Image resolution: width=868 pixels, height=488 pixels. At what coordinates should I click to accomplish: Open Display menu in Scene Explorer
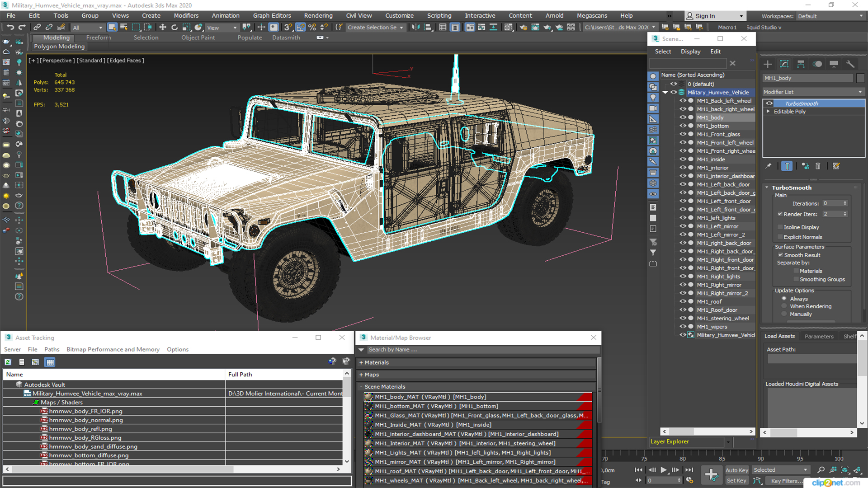(690, 52)
